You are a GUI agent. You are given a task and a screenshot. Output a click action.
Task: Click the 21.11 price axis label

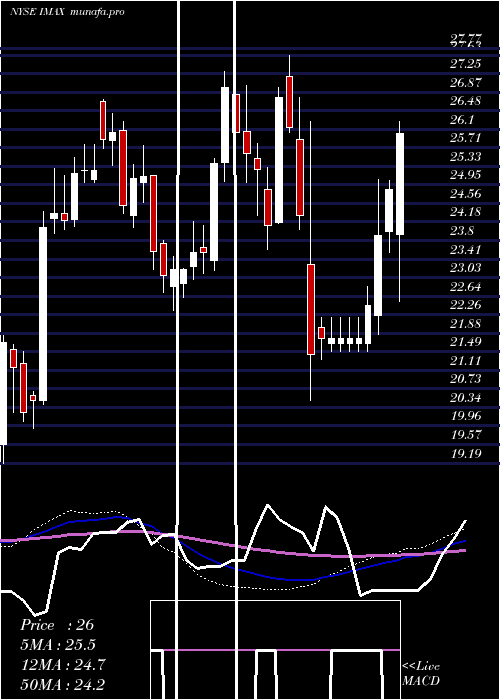(x=465, y=360)
